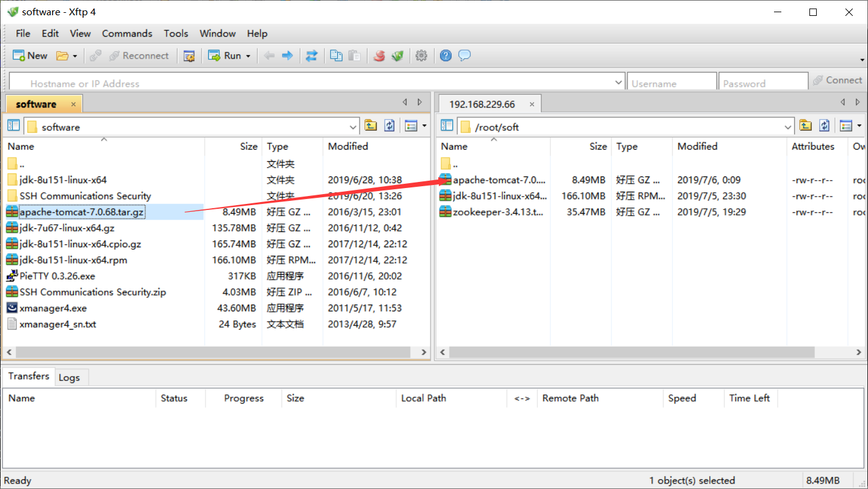Click the blue right transfer arrow
This screenshot has width=868, height=489.
[287, 56]
